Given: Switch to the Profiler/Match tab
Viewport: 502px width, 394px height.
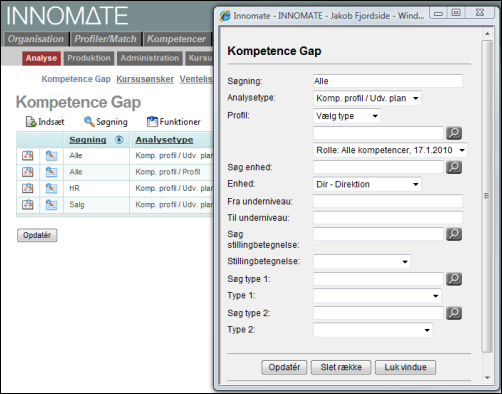Looking at the screenshot, I should tap(106, 39).
